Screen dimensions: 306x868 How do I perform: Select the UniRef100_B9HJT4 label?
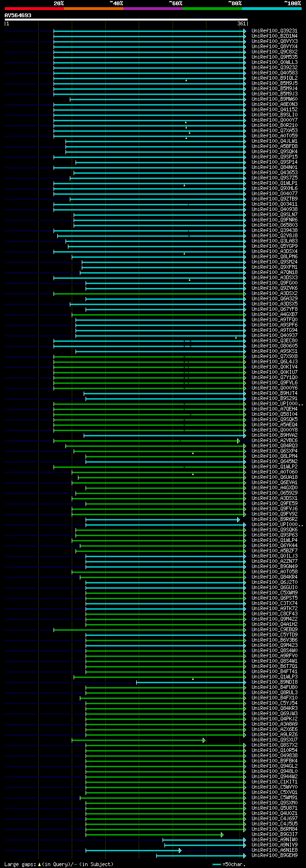(x=274, y=393)
